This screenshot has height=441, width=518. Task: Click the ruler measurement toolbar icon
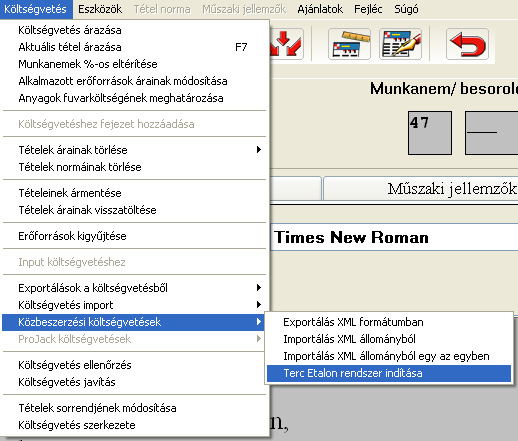click(x=349, y=44)
